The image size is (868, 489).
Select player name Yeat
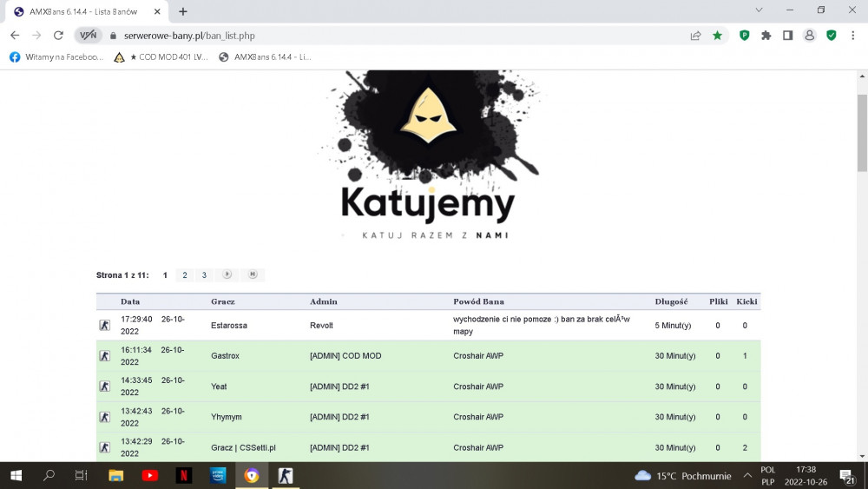pyautogui.click(x=219, y=387)
